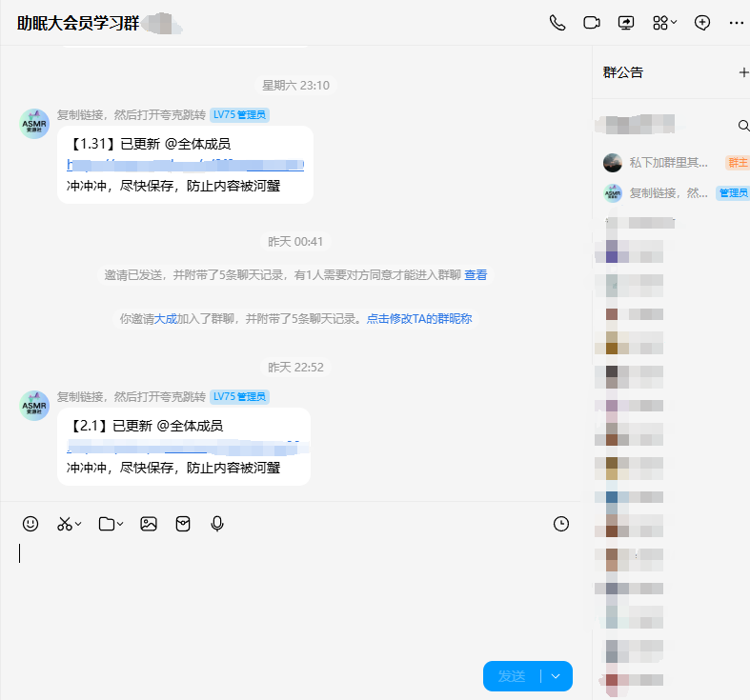
Task: Click the 【1.31】已更新 @全体成员 text
Action: tap(151, 144)
